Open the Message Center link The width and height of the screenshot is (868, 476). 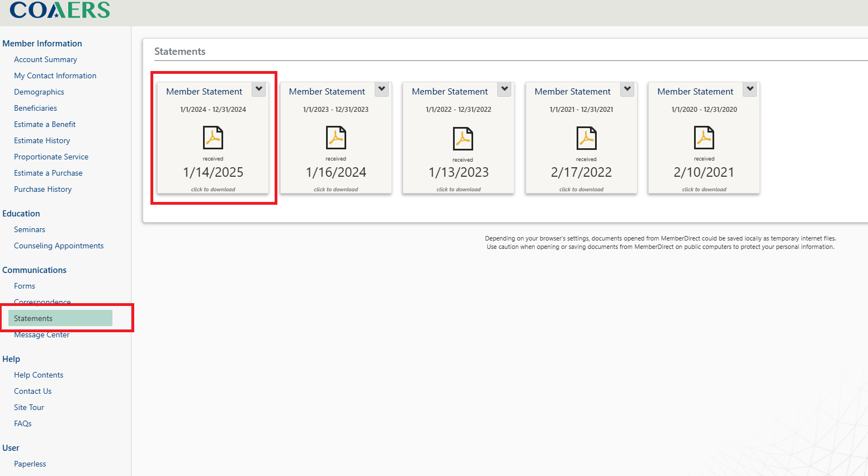(x=42, y=335)
